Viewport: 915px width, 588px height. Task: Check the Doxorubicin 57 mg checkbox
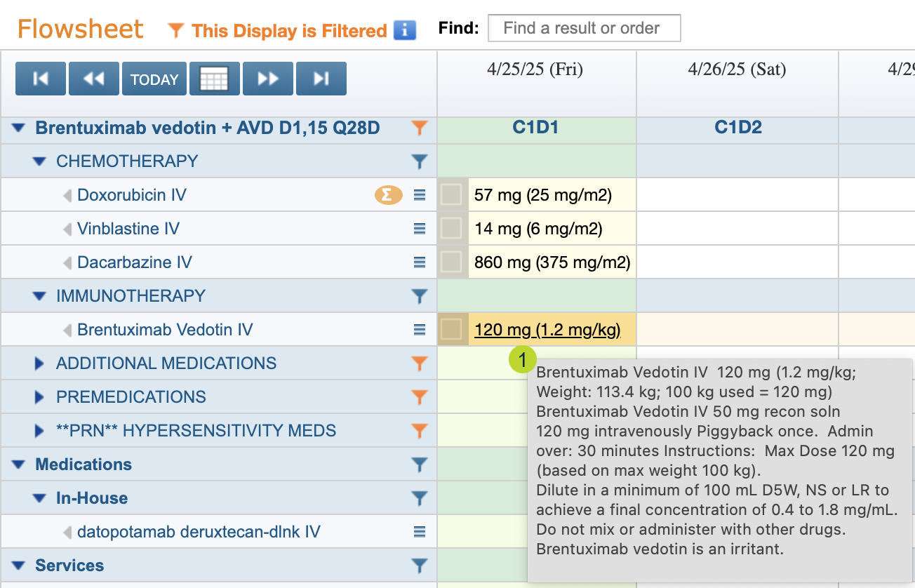[x=451, y=195]
